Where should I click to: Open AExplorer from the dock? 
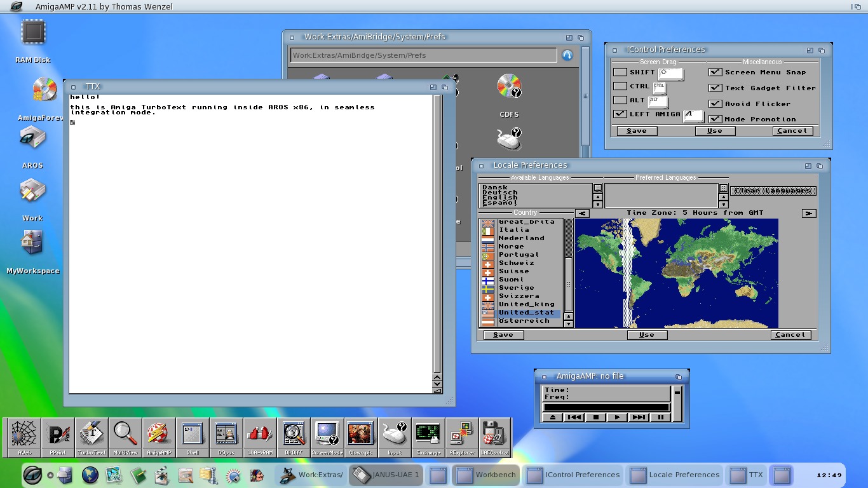(463, 437)
